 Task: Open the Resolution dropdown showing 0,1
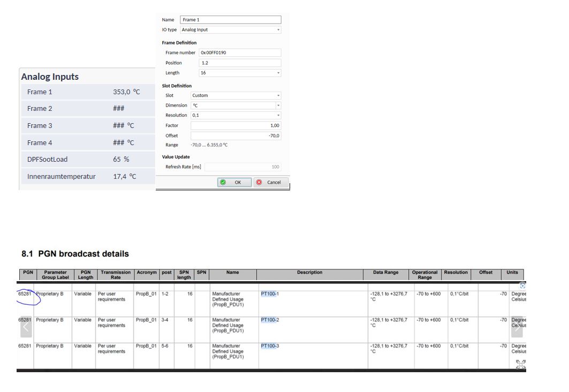236,115
